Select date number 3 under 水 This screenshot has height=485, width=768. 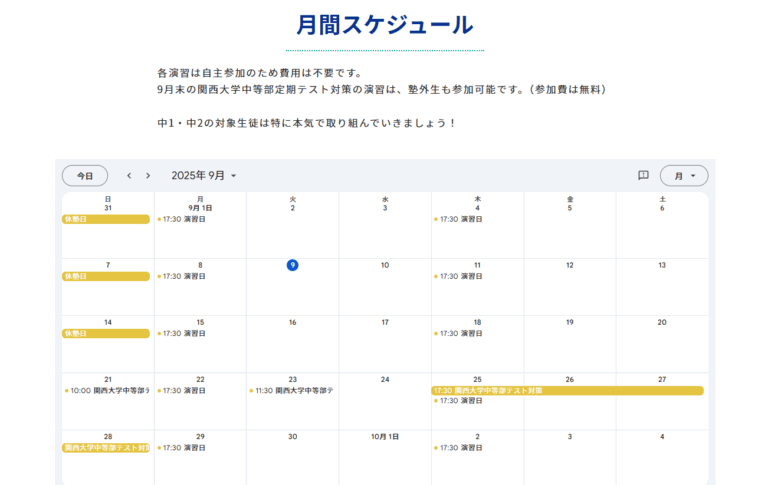(385, 208)
